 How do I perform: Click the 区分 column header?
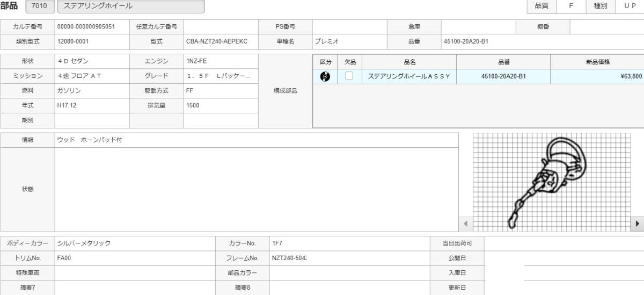(x=325, y=62)
